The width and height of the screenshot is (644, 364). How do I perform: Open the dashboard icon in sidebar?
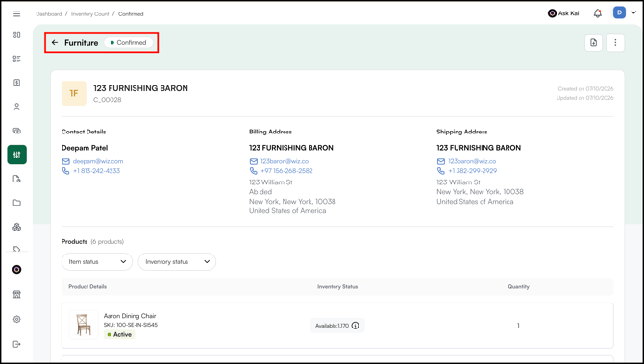[17, 35]
